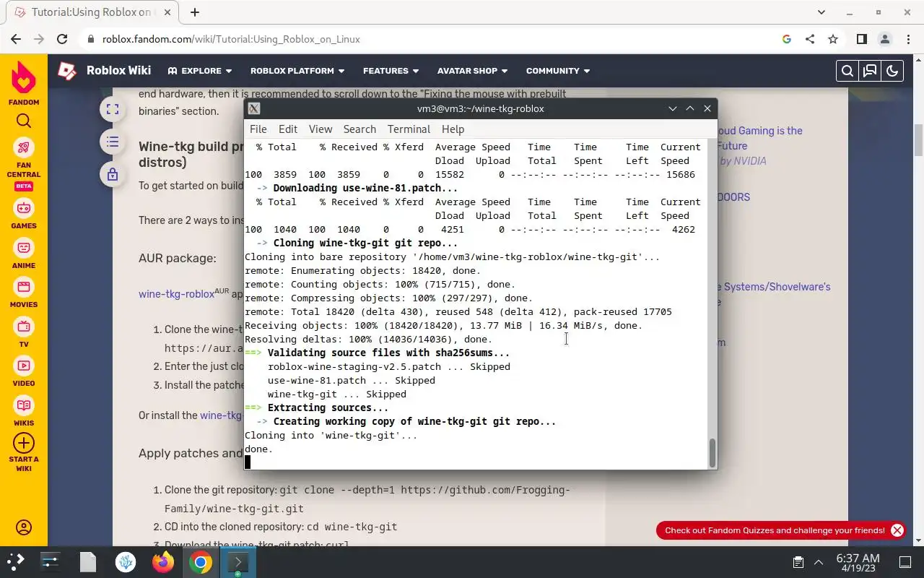This screenshot has width=924, height=578.
Task: Expand the Features menu
Action: pos(391,71)
